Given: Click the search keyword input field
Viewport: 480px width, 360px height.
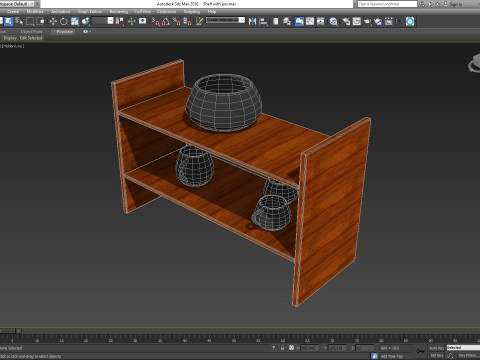Looking at the screenshot, I should [x=387, y=4].
